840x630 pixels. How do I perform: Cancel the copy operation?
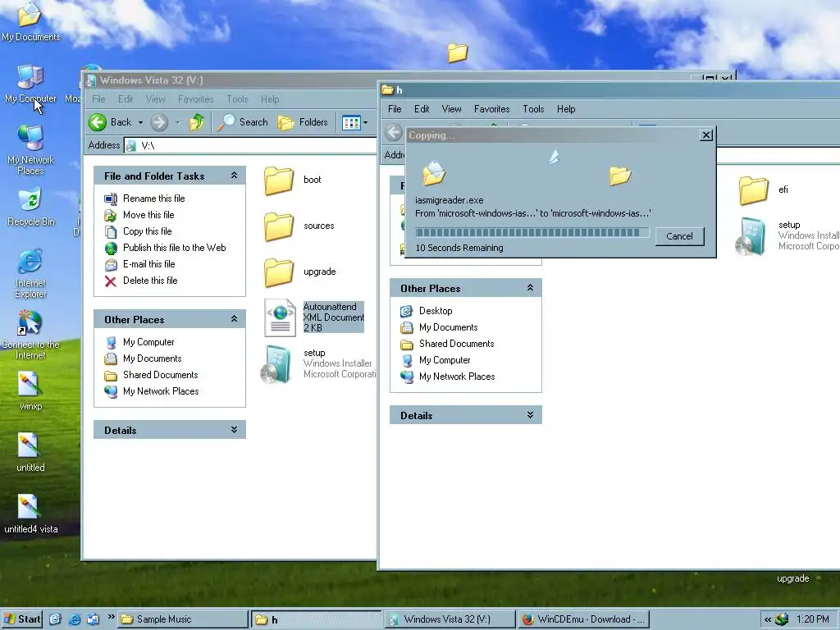point(679,236)
